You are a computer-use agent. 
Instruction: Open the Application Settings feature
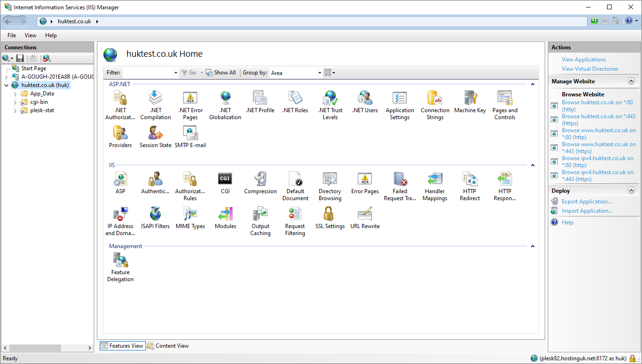[400, 105]
